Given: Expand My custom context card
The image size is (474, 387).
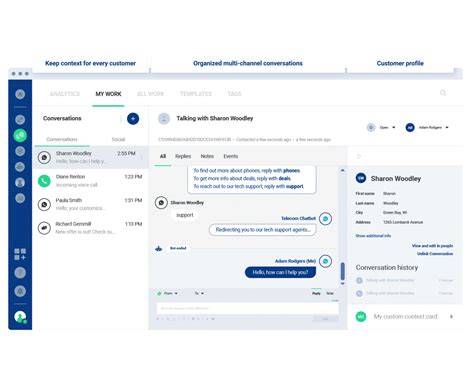Looking at the screenshot, I should click(451, 316).
